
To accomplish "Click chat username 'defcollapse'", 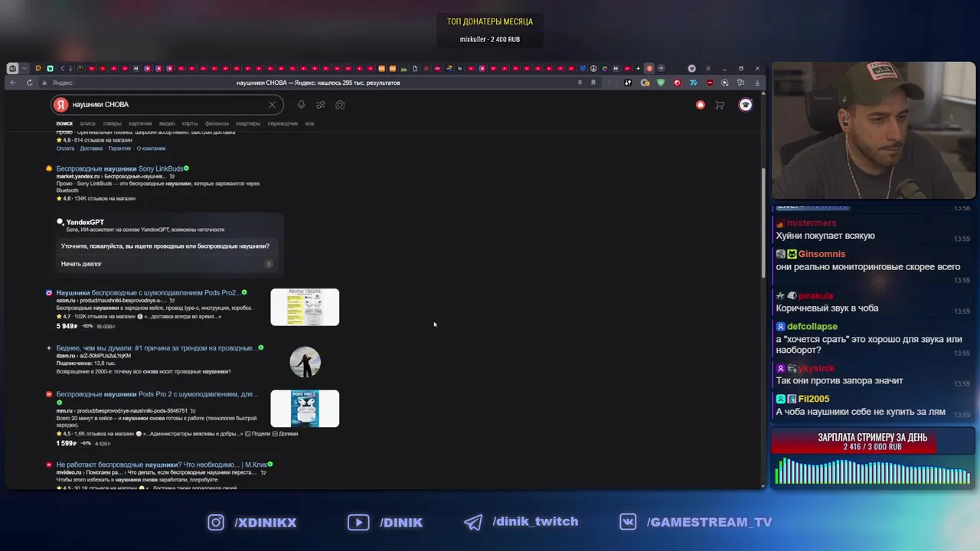I will 812,327.
